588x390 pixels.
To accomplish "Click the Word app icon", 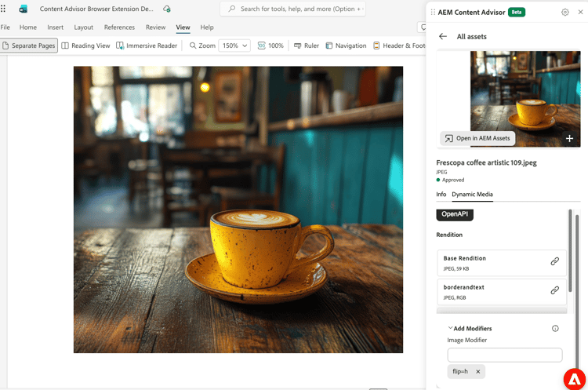I will 24,9.
